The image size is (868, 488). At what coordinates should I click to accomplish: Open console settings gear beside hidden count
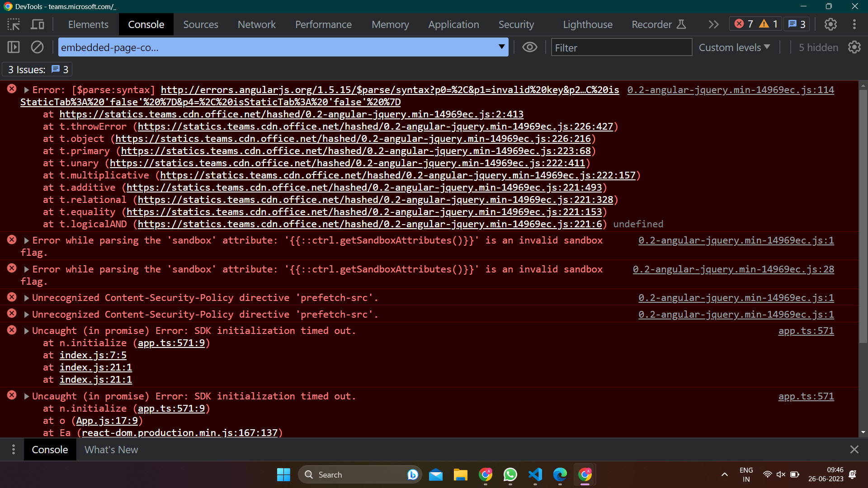click(854, 47)
